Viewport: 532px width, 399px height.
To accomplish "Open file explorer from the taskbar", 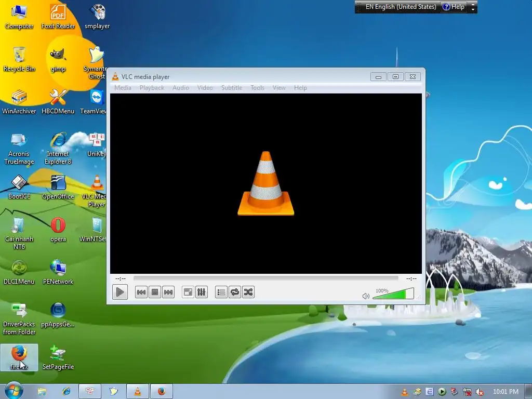I will pos(42,392).
